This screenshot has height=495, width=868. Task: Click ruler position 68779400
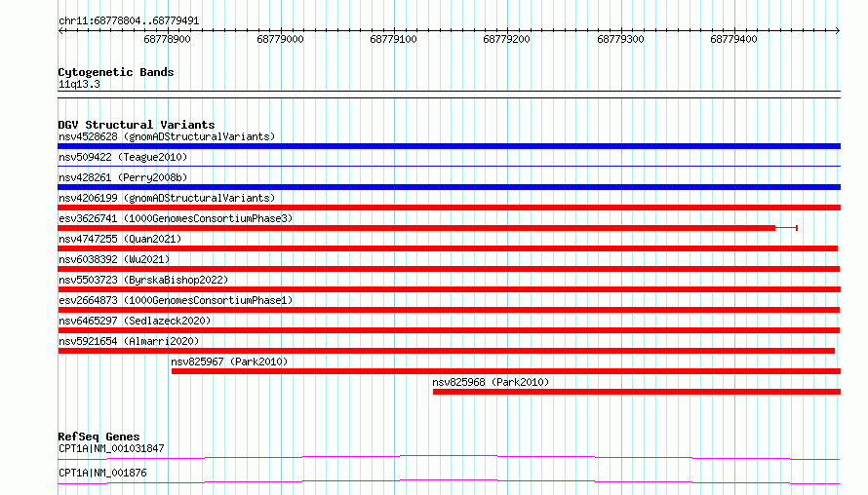(x=733, y=39)
